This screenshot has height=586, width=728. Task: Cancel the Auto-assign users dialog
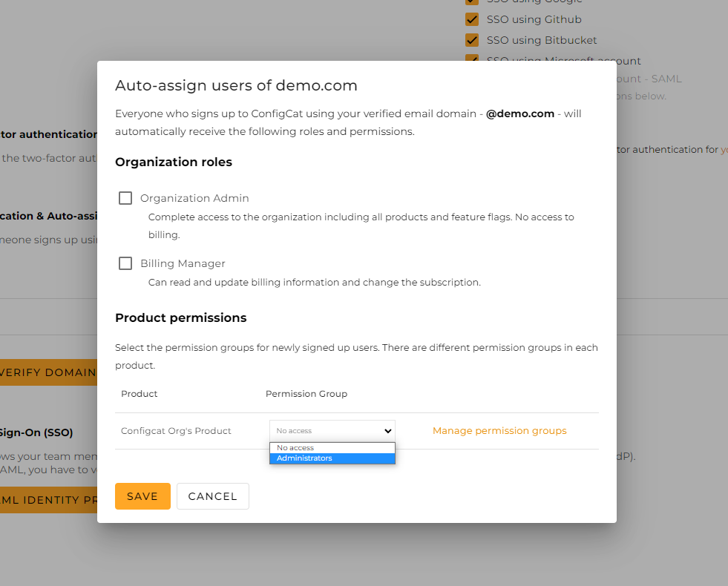pyautogui.click(x=213, y=496)
